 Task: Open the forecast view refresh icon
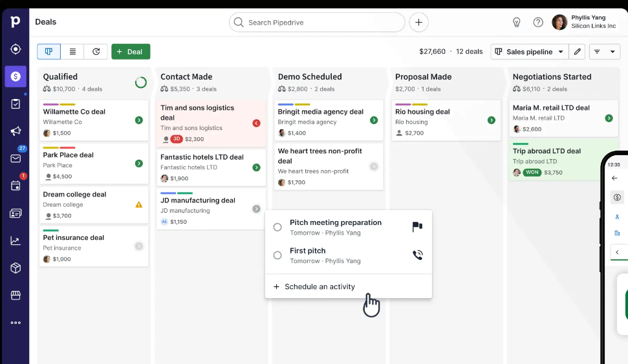96,52
